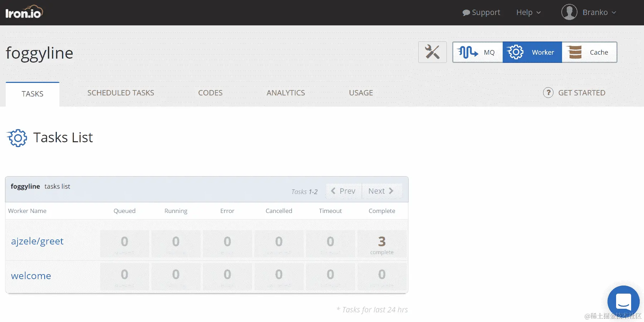Go to the Next tasks page

381,191
